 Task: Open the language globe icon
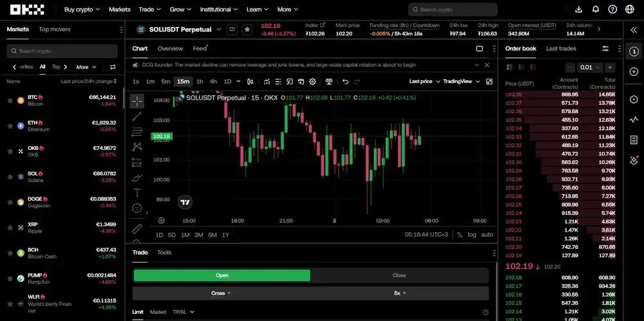click(x=629, y=10)
